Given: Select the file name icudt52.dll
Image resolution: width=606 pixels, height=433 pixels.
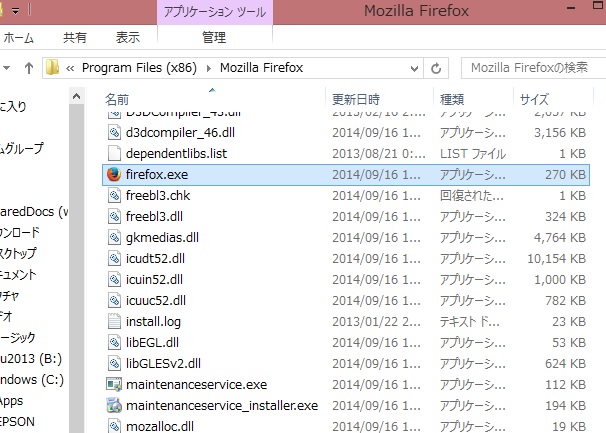Looking at the screenshot, I should coord(155,258).
